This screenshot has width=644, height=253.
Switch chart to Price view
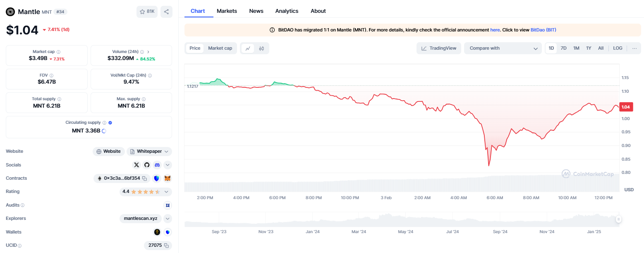(195, 48)
